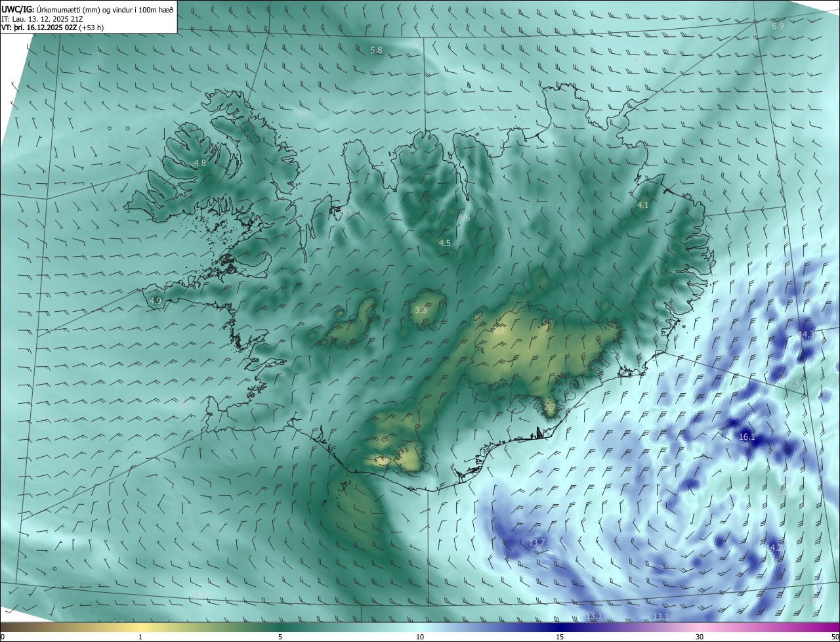Click the 6.9 value label
The height and width of the screenshot is (642, 840).
(778, 26)
